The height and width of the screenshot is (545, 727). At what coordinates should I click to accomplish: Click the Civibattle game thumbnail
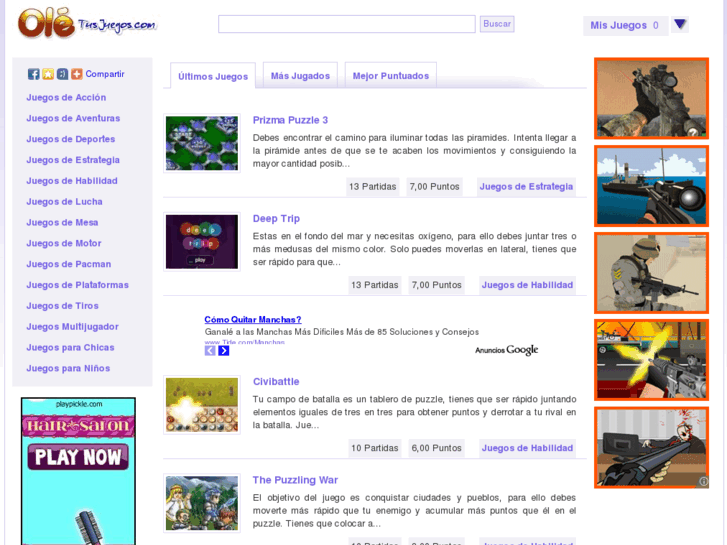coord(202,405)
